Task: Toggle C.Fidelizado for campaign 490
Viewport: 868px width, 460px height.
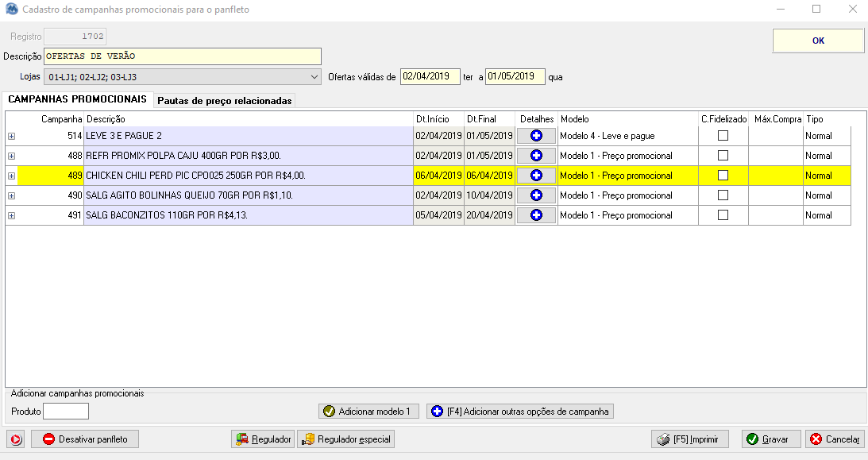Action: point(723,195)
